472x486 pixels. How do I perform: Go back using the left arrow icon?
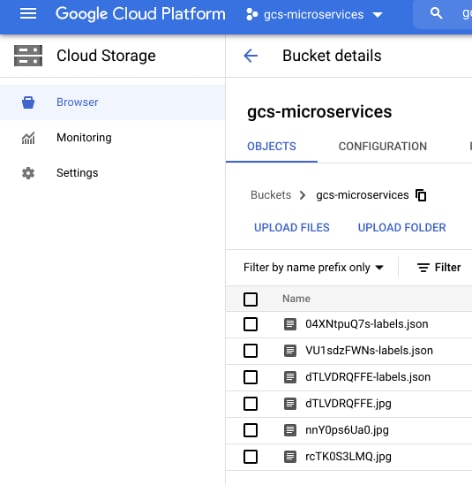(x=251, y=55)
